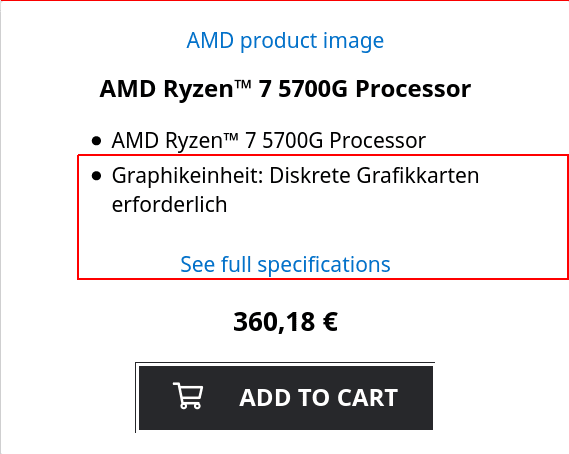Click the word specifications in the blue link
The height and width of the screenshot is (454, 569).
pyautogui.click(x=324, y=265)
